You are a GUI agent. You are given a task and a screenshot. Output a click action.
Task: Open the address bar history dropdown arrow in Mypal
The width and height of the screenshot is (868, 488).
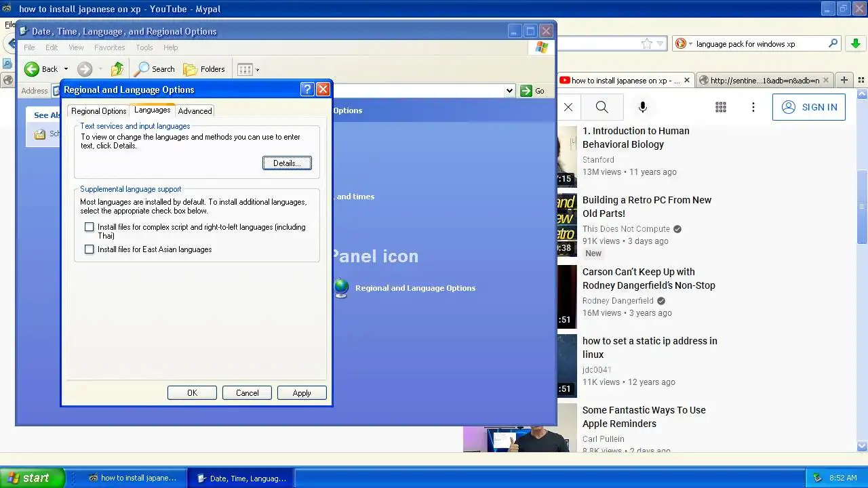click(x=660, y=43)
